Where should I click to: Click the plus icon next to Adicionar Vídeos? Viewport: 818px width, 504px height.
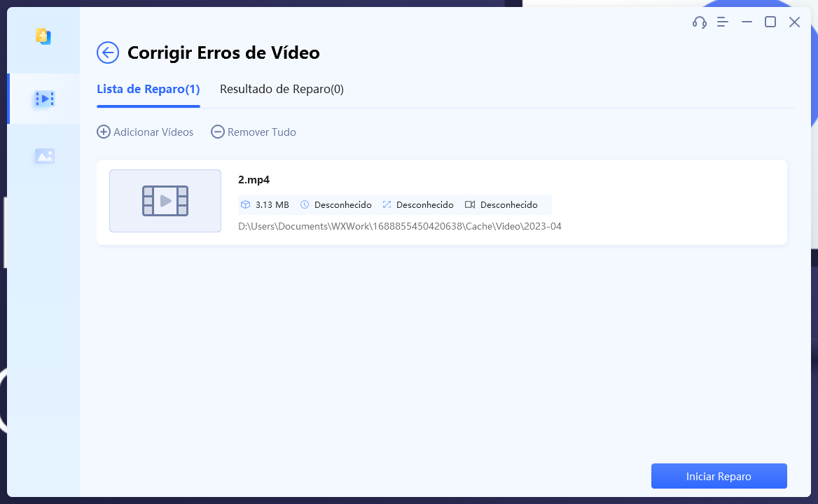(103, 132)
